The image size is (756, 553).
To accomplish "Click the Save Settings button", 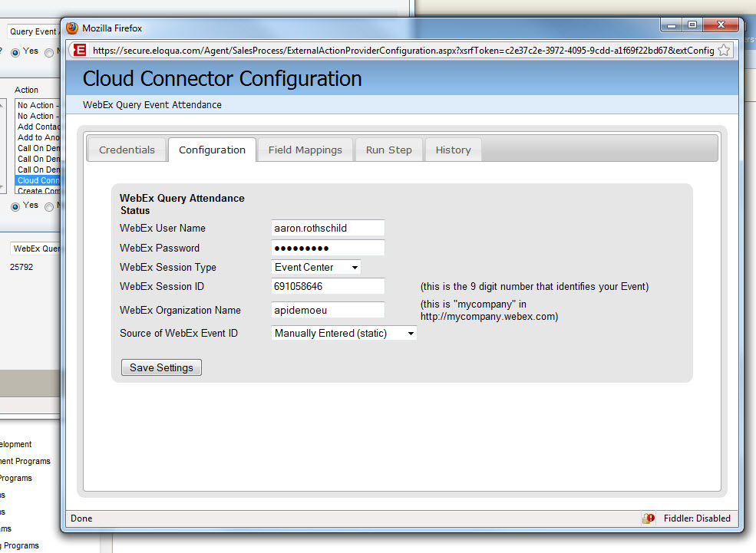I will point(161,367).
